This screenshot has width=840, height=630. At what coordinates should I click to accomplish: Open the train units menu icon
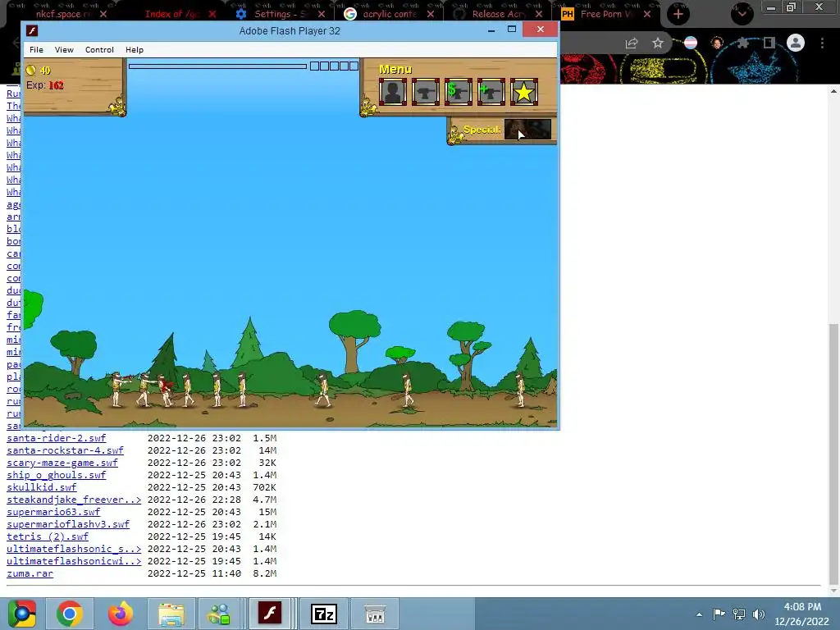pos(393,92)
